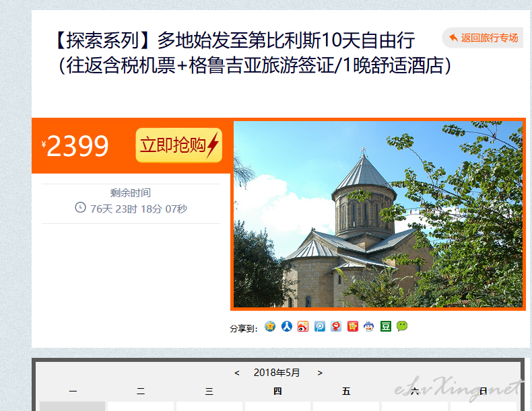Click the 一 weekday column header
Viewport: 532px width, 411px height.
[x=73, y=391]
